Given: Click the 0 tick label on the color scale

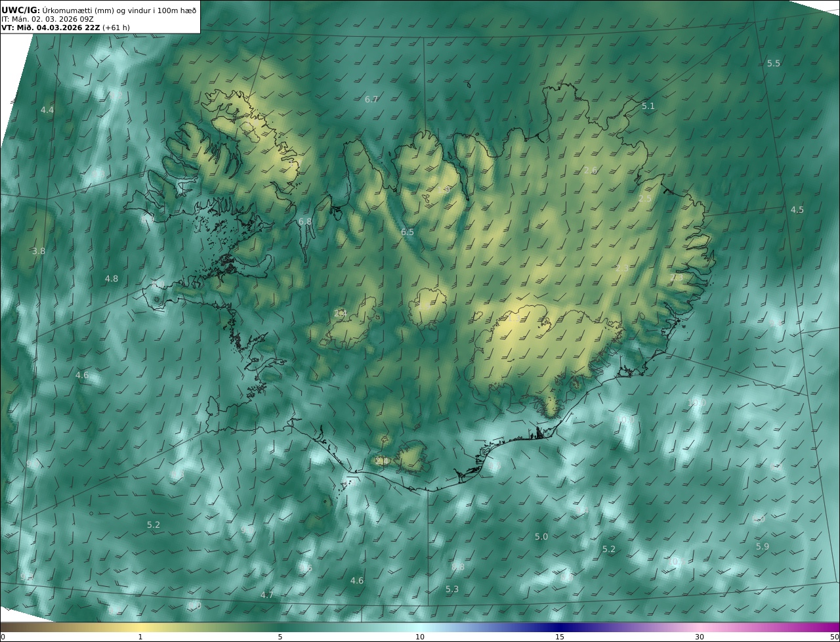Looking at the screenshot, I should click(3, 637).
